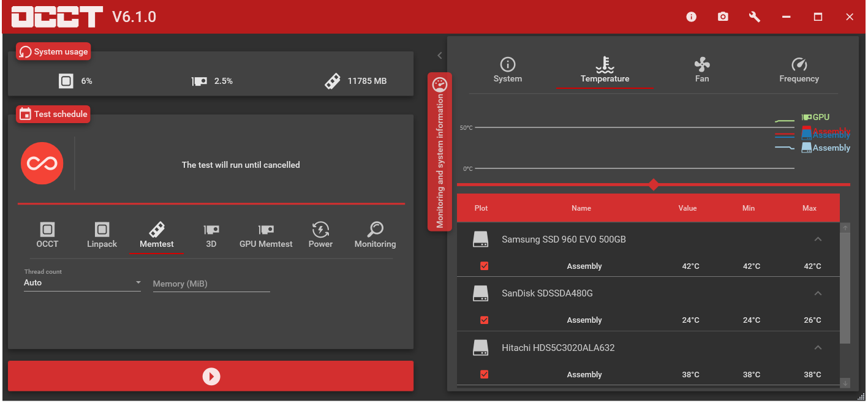The width and height of the screenshot is (868, 403).
Task: Take a screenshot with the camera icon
Action: point(723,17)
